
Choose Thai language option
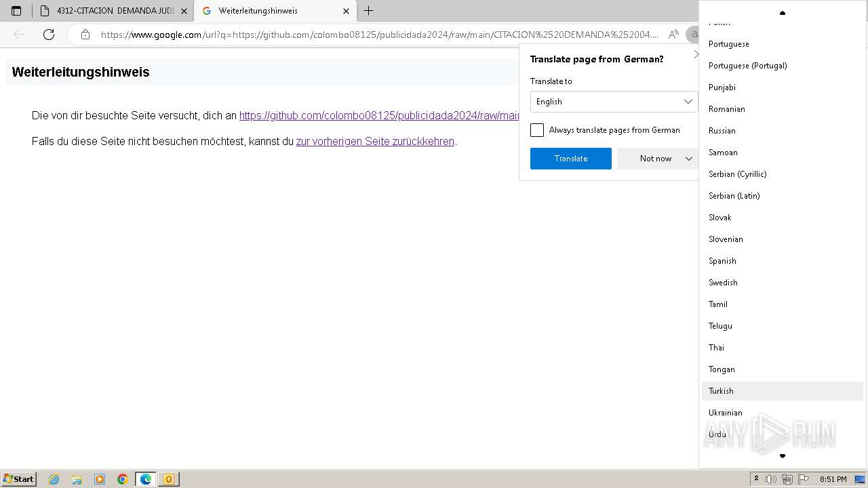click(x=782, y=348)
